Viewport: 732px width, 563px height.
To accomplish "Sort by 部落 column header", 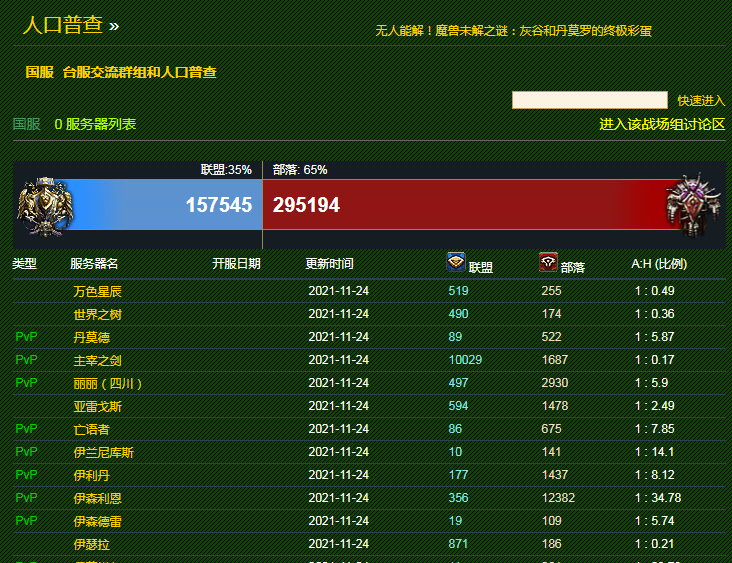I will pos(572,267).
